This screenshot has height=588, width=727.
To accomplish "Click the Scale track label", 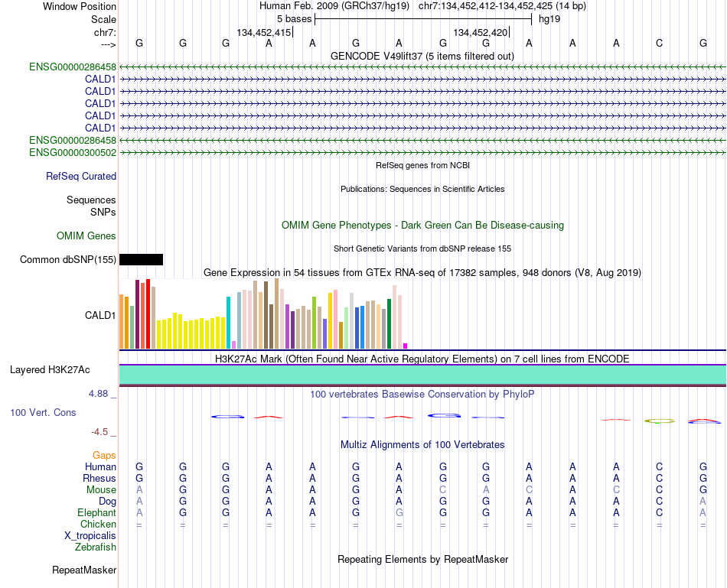I will pos(103,19).
